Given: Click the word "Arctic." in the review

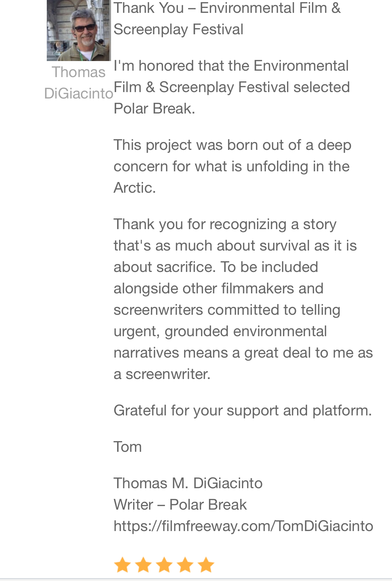Looking at the screenshot, I should (135, 188).
